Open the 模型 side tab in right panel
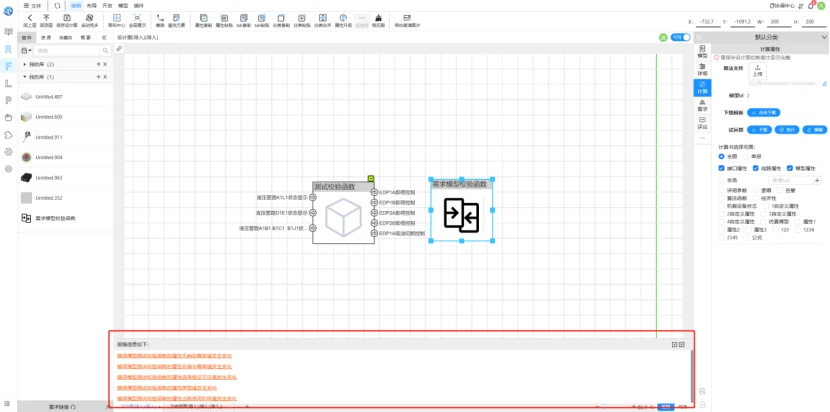Viewport: 830px width, 412px height. point(702,51)
